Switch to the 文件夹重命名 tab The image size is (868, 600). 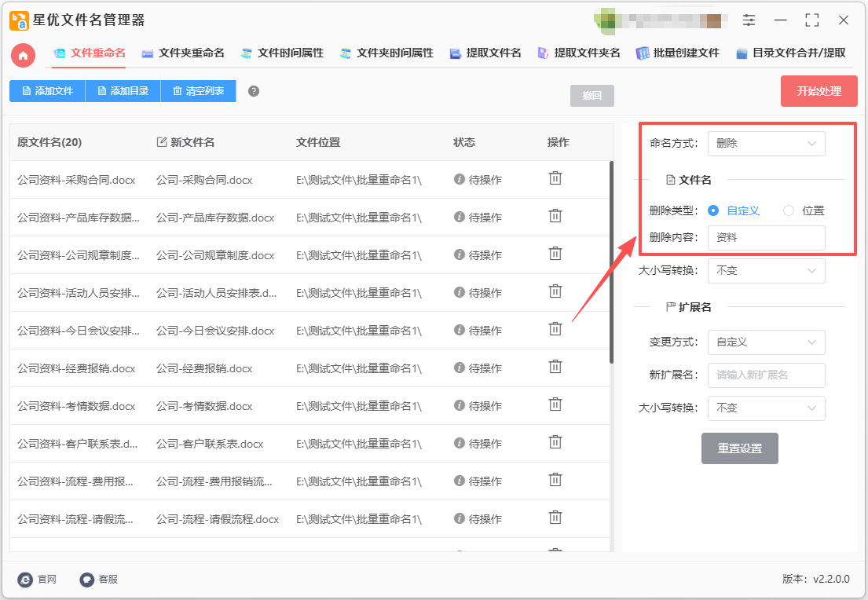click(x=183, y=53)
